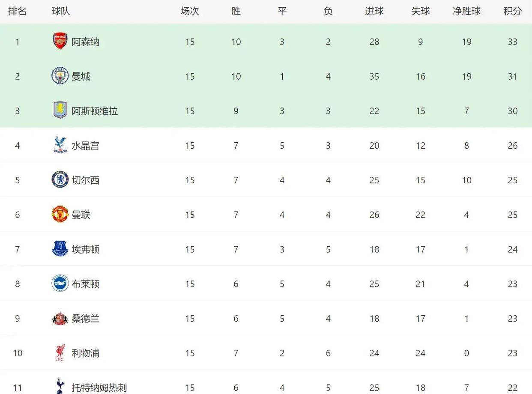The width and height of the screenshot is (532, 394).
Task: Click the Crystal Palace eagle crest
Action: (60, 145)
